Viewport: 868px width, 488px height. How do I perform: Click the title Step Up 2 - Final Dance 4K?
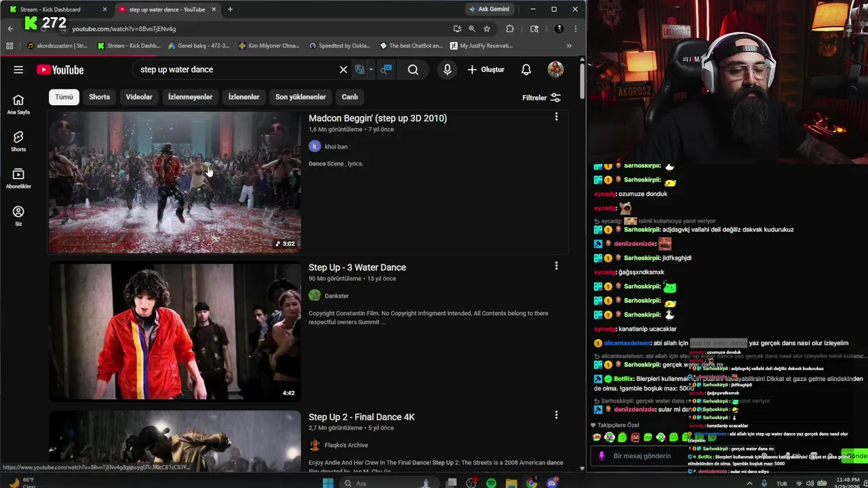[361, 417]
